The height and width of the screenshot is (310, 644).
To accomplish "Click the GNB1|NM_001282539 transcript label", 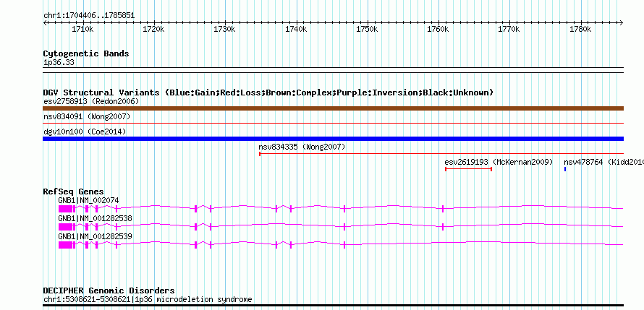I will click(95, 236).
